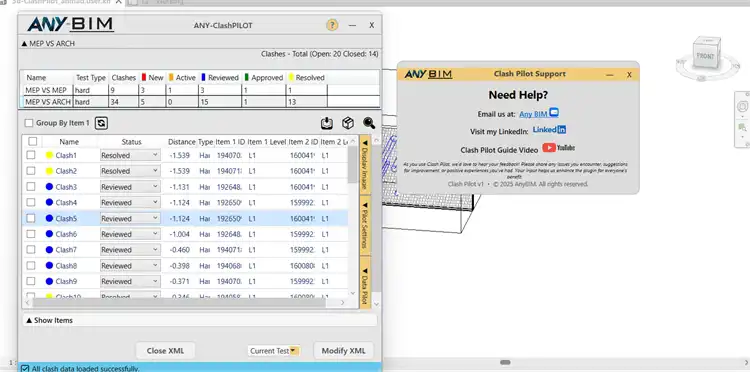The image size is (750, 372).
Task: Check the Clash7 row checkbox
Action: click(x=31, y=250)
